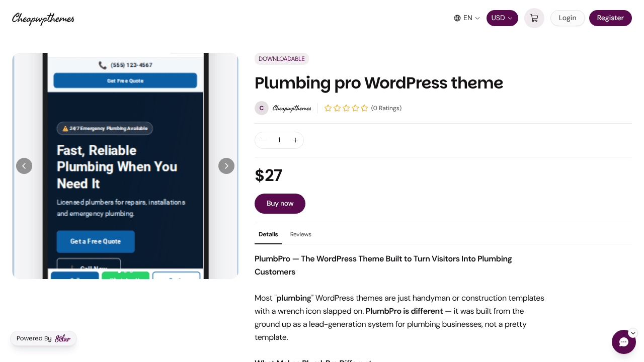Click the quantity input field

[279, 140]
